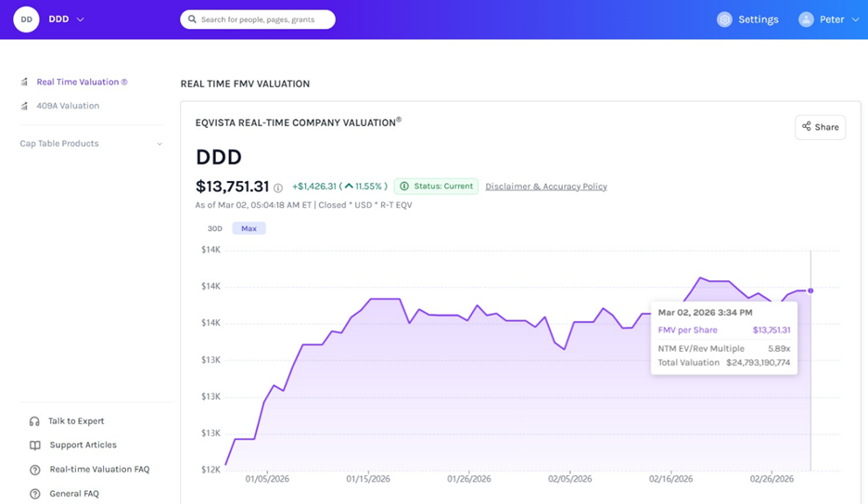The image size is (868, 504).
Task: Click the info icon beside $13,751.31
Action: pyautogui.click(x=278, y=187)
